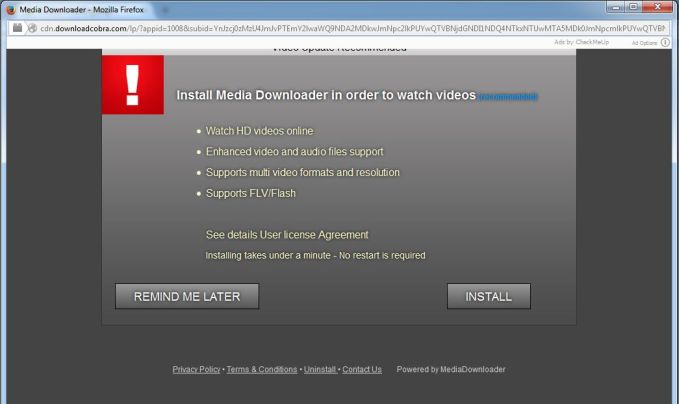
Task: Open the Privacy Policy link
Action: click(x=196, y=369)
